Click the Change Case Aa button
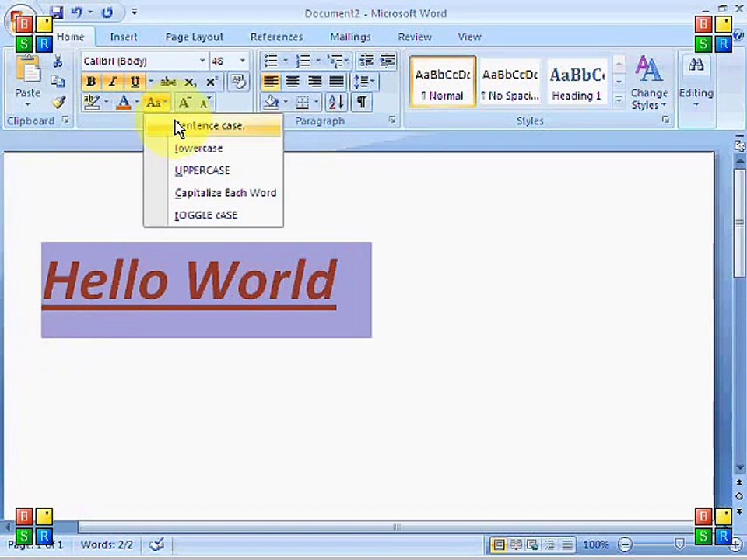 (x=156, y=103)
